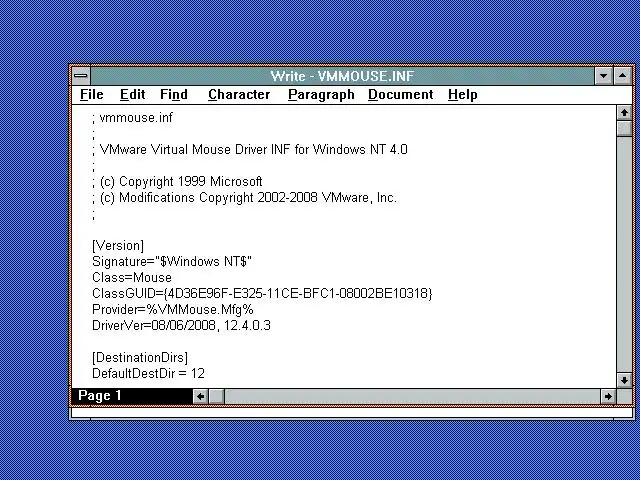The image size is (640, 480).
Task: Open the Help menu
Action: (x=462, y=94)
